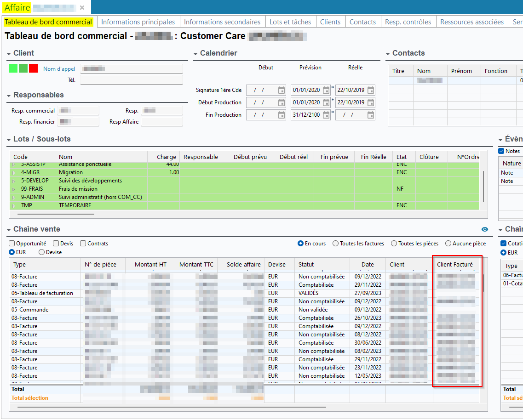Click the Nom d'appel link
523x420 pixels.
click(x=59, y=69)
